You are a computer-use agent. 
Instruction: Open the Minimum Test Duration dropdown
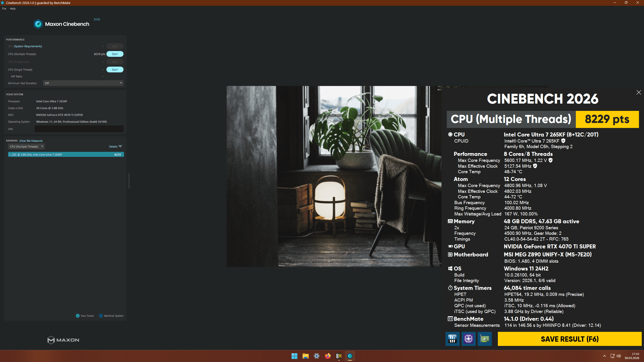(83, 83)
